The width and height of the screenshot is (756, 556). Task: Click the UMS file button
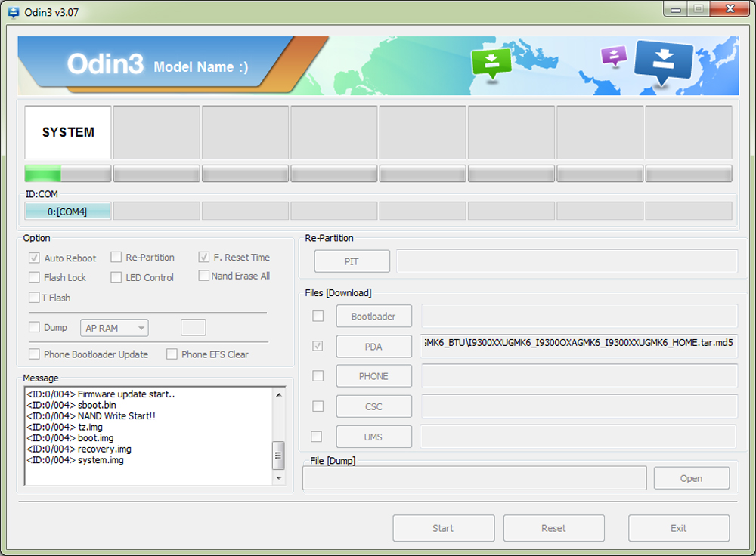click(373, 437)
